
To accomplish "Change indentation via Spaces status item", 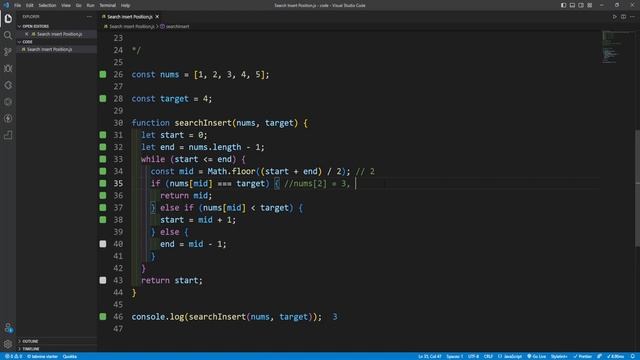I will pyautogui.click(x=455, y=356).
